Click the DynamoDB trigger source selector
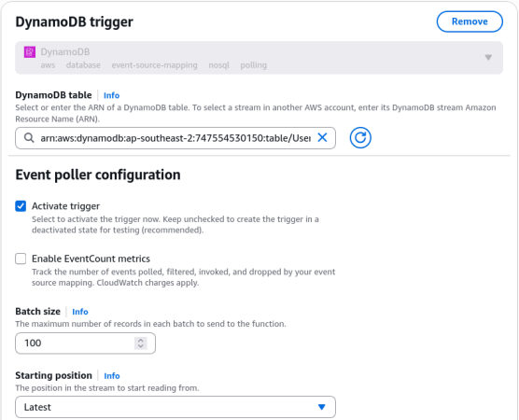519x420 pixels. tap(259, 58)
